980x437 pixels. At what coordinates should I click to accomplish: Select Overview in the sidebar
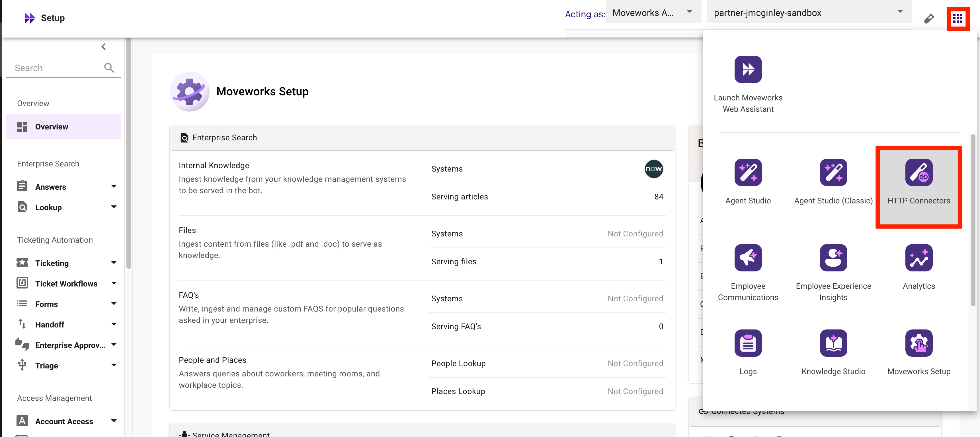click(x=52, y=127)
